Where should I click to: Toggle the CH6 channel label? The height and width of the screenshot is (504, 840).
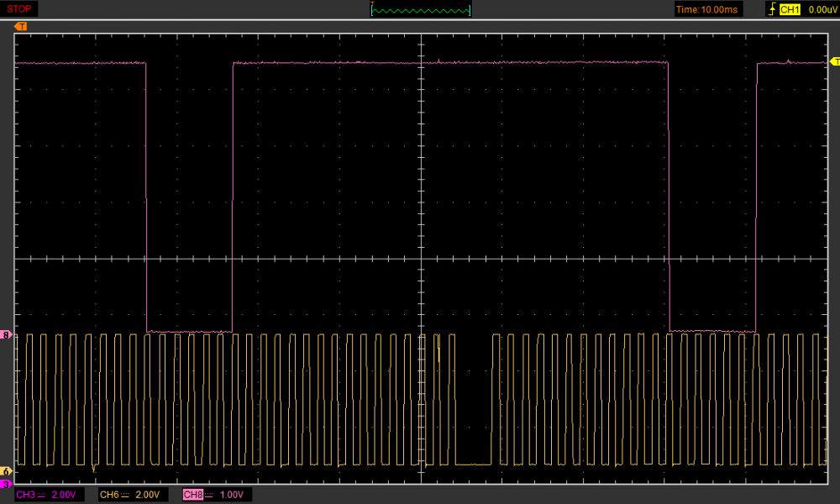pyautogui.click(x=109, y=495)
